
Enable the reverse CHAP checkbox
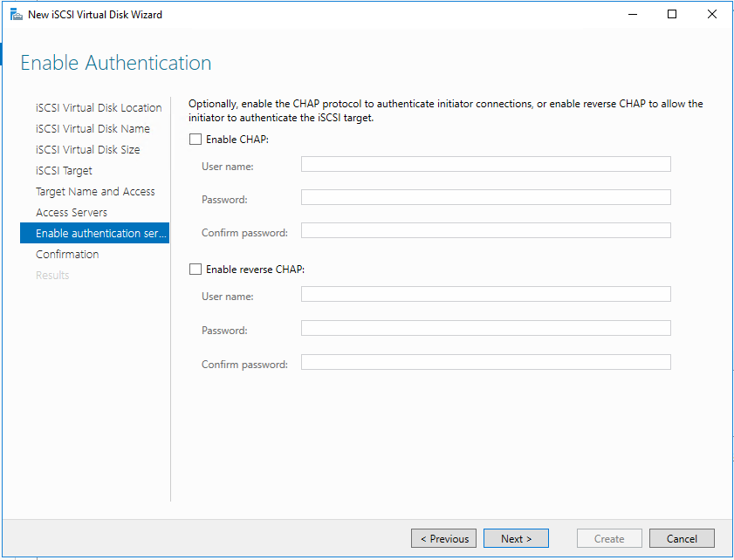point(196,270)
